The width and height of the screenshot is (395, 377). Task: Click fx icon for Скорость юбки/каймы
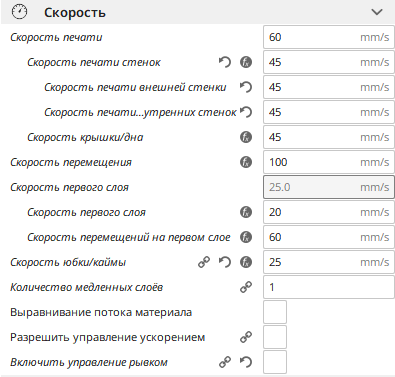click(x=246, y=262)
